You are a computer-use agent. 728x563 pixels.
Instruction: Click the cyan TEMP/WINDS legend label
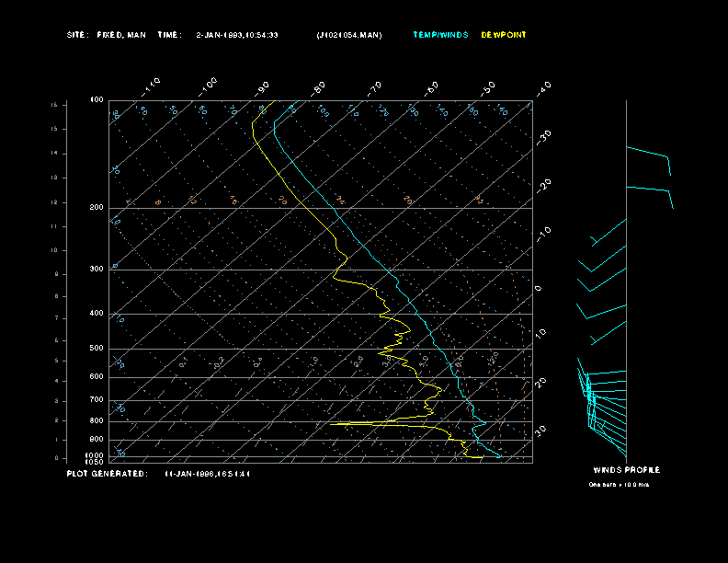click(439, 35)
